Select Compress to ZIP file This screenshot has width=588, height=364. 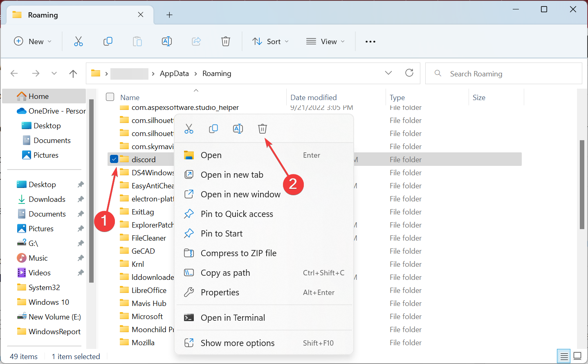pos(264,253)
